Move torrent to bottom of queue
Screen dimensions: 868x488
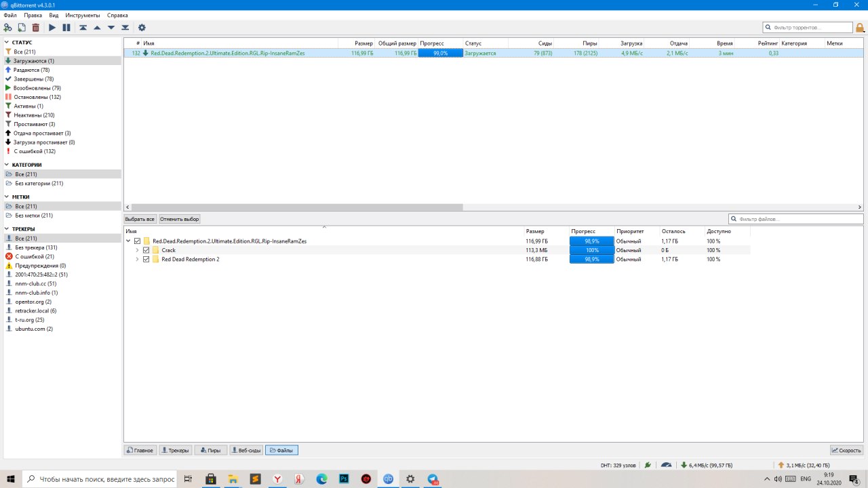(x=125, y=28)
